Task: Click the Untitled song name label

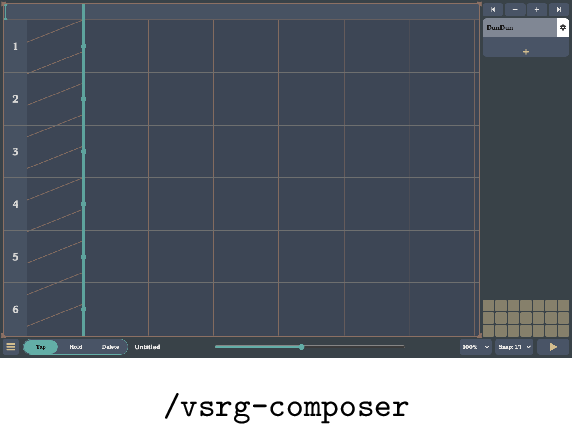Action: point(147,347)
